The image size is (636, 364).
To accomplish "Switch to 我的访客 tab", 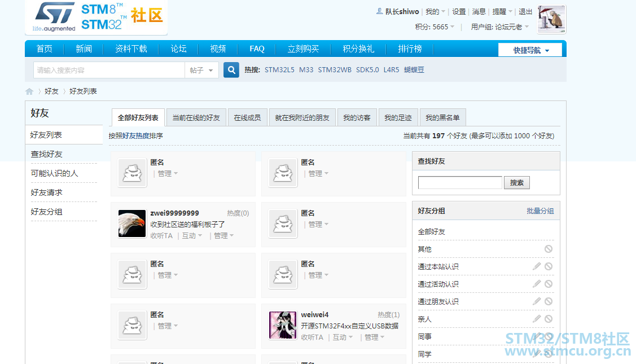I will tap(357, 118).
